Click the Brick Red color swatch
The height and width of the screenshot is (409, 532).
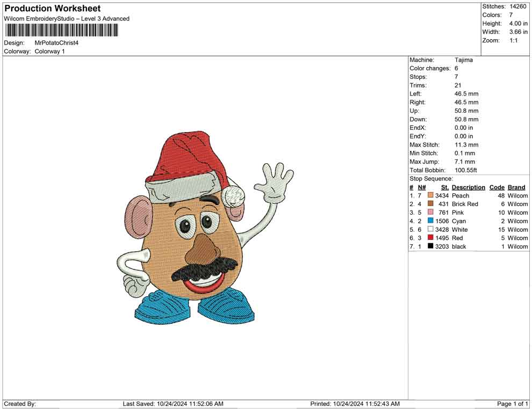click(x=430, y=203)
